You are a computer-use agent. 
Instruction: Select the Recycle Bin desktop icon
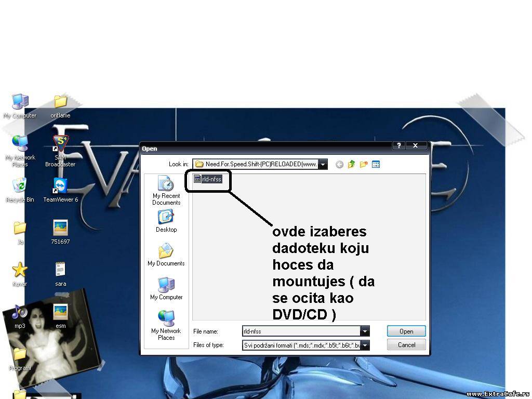click(x=20, y=190)
